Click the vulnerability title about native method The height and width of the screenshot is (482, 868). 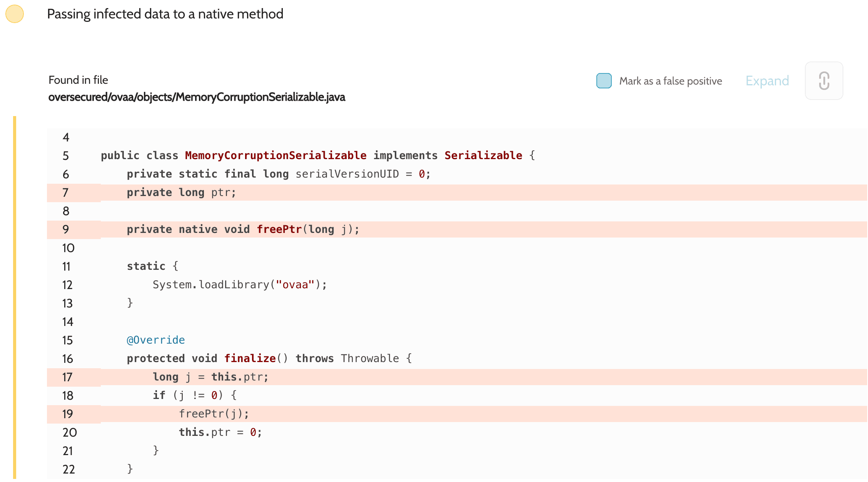[x=165, y=14]
